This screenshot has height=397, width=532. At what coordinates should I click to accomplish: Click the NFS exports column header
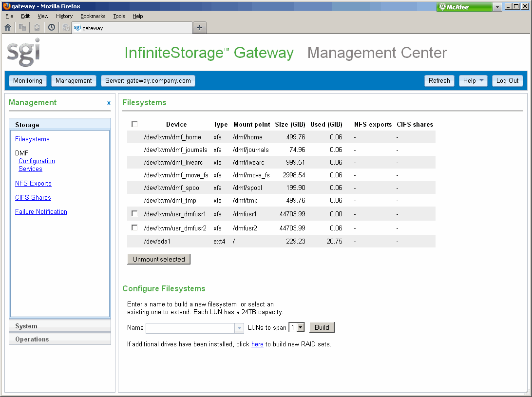[x=373, y=125]
